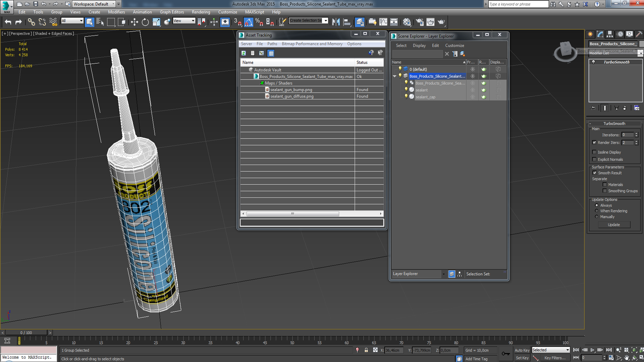
Task: Enable Explicit Normals checkbox
Action: click(594, 160)
